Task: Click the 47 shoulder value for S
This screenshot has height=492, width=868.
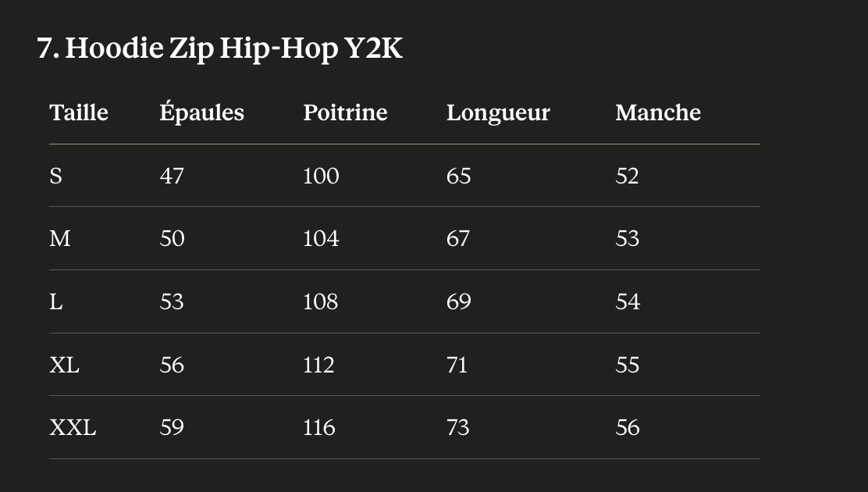Action: coord(172,176)
